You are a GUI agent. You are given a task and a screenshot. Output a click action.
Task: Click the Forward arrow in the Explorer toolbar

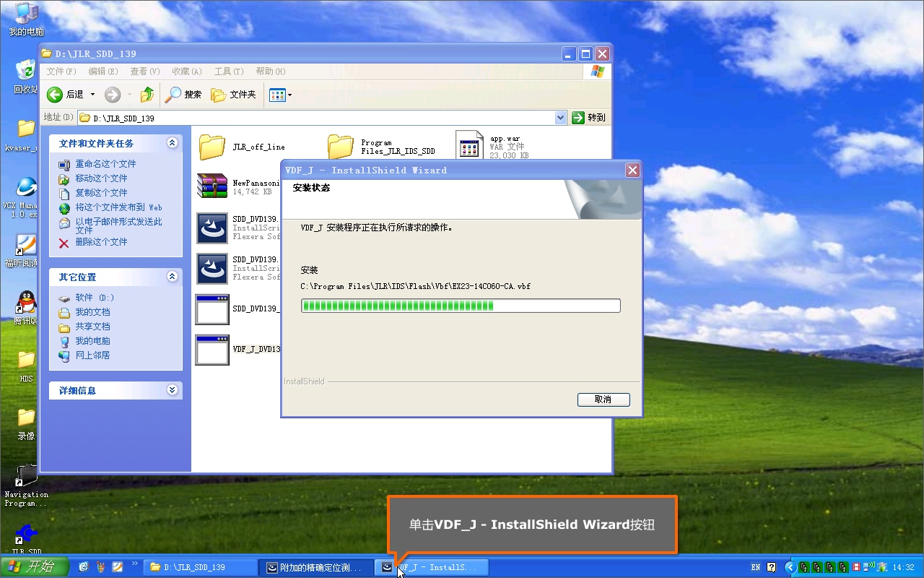point(113,95)
